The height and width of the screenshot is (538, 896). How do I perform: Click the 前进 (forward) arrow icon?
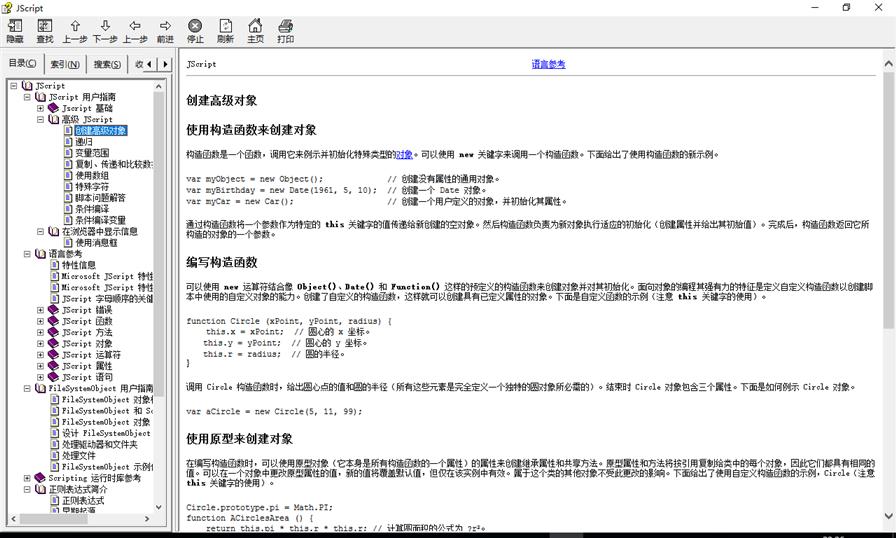(x=165, y=26)
